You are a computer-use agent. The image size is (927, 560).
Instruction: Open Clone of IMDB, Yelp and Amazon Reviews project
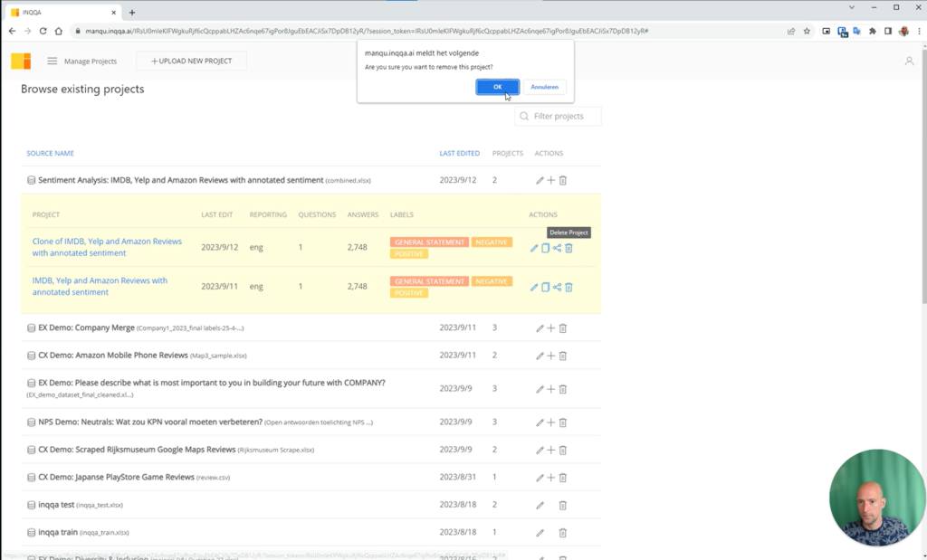tap(107, 247)
